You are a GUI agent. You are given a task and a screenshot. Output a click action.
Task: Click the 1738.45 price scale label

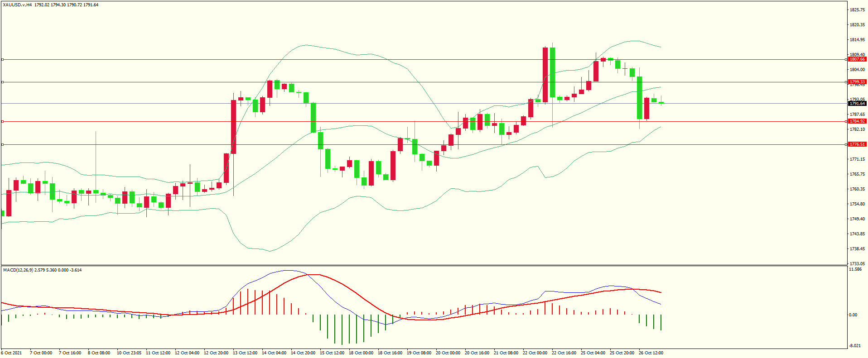[x=857, y=249]
